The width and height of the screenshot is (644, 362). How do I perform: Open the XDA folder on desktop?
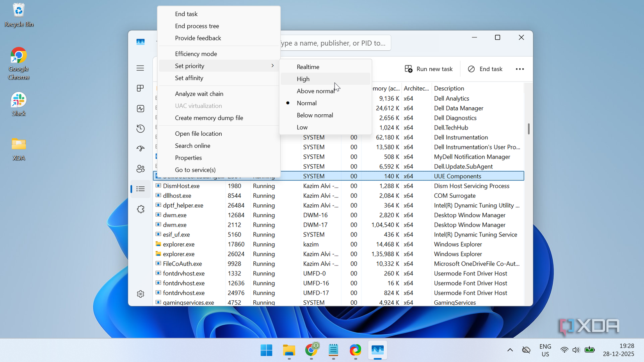18,149
